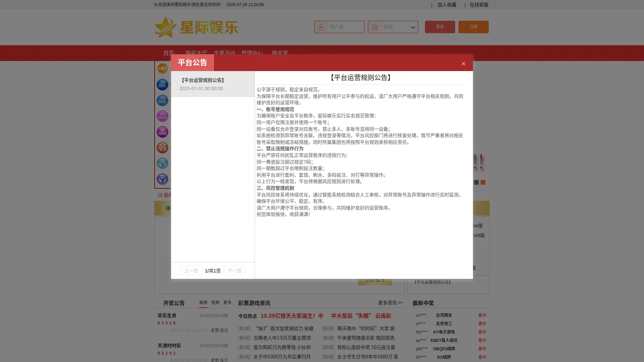This screenshot has height=362, width=644.
Task: Click 加入收藏 in the top bar
Action: click(447, 5)
